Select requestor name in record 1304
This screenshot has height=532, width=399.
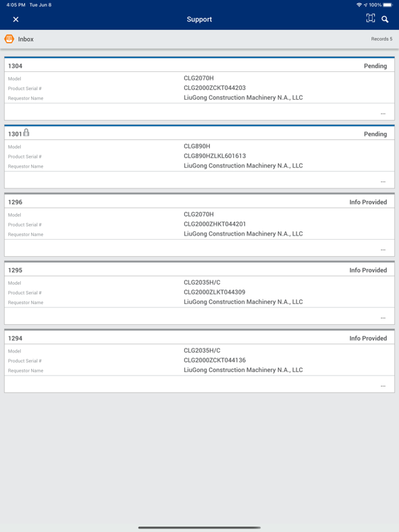pos(243,98)
